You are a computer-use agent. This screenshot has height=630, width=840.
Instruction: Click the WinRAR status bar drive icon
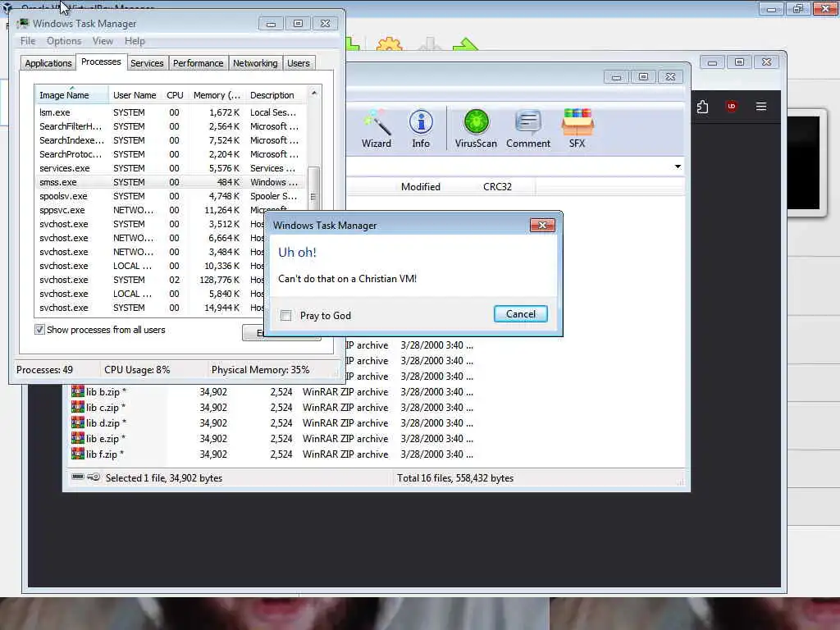click(x=78, y=477)
